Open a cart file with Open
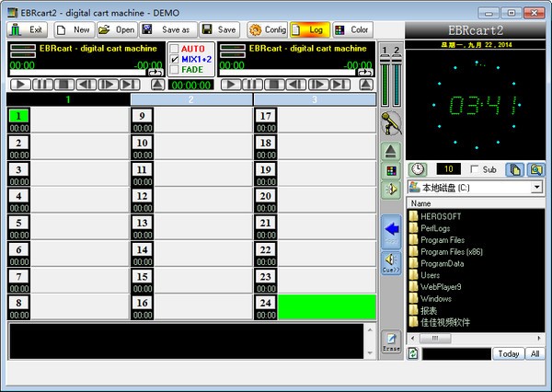 [117, 30]
